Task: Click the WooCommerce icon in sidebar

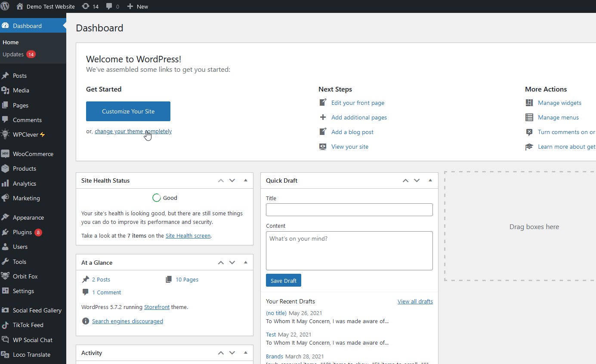Action: pyautogui.click(x=5, y=154)
